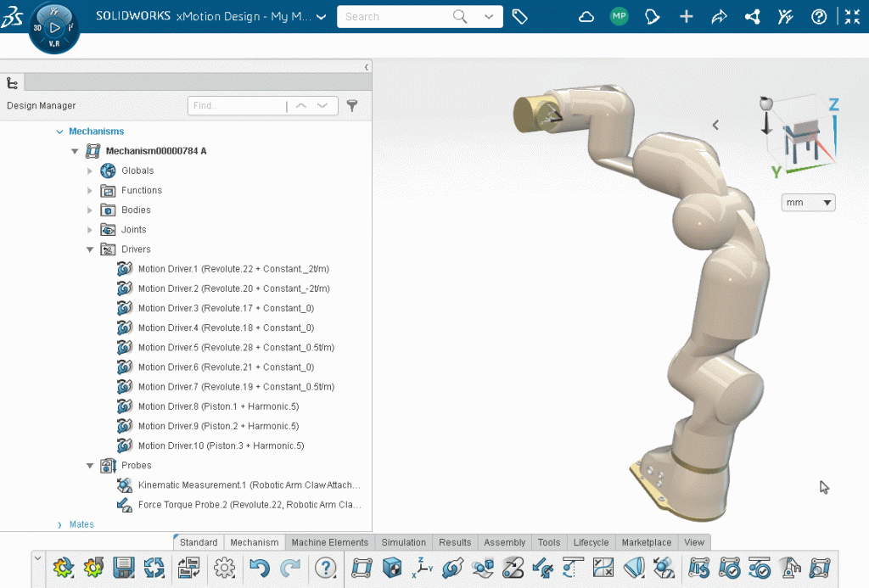Viewport: 869px width, 588px height.
Task: Click the Find input field
Action: click(236, 106)
